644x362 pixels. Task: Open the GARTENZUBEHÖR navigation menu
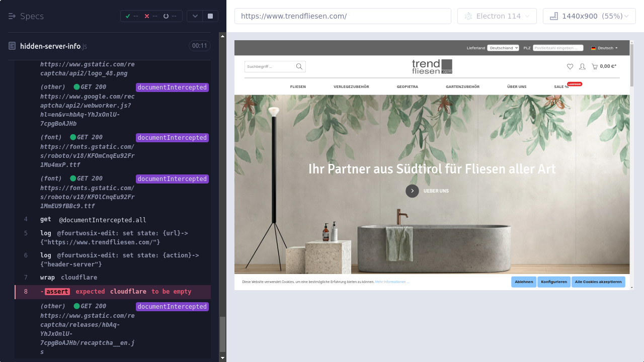click(x=462, y=87)
